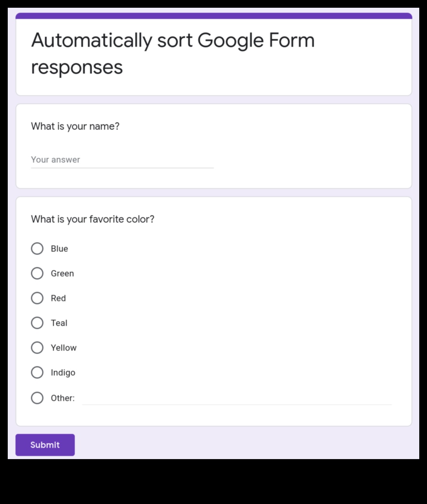Click 'What is your favorite color?' question text

tap(93, 219)
